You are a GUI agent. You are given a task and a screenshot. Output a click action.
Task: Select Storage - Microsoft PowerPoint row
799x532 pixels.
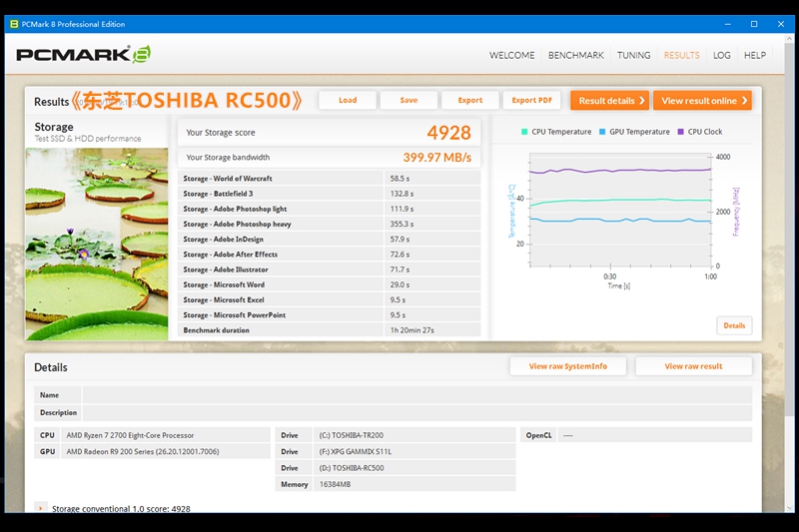click(x=330, y=315)
